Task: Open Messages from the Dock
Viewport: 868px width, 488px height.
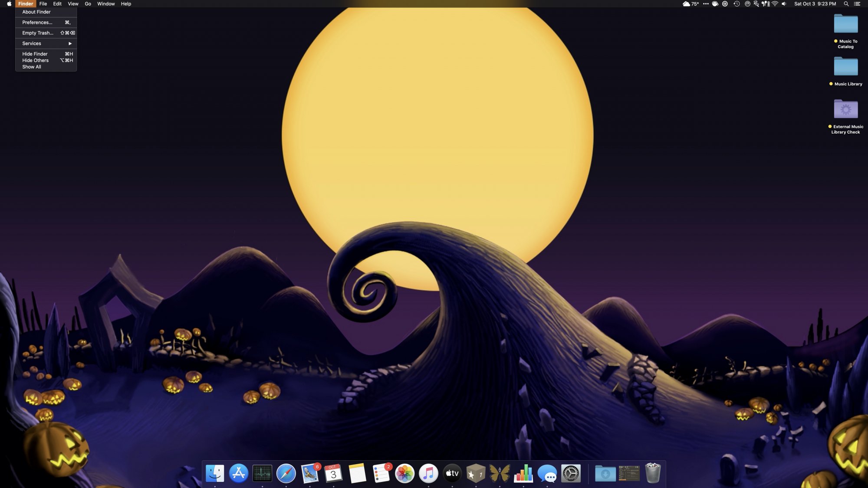Action: click(547, 473)
